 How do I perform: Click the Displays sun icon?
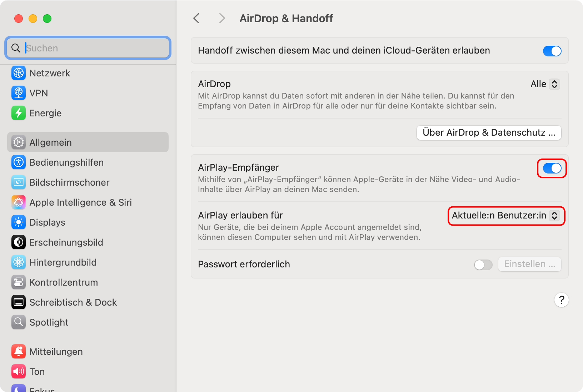(x=19, y=222)
